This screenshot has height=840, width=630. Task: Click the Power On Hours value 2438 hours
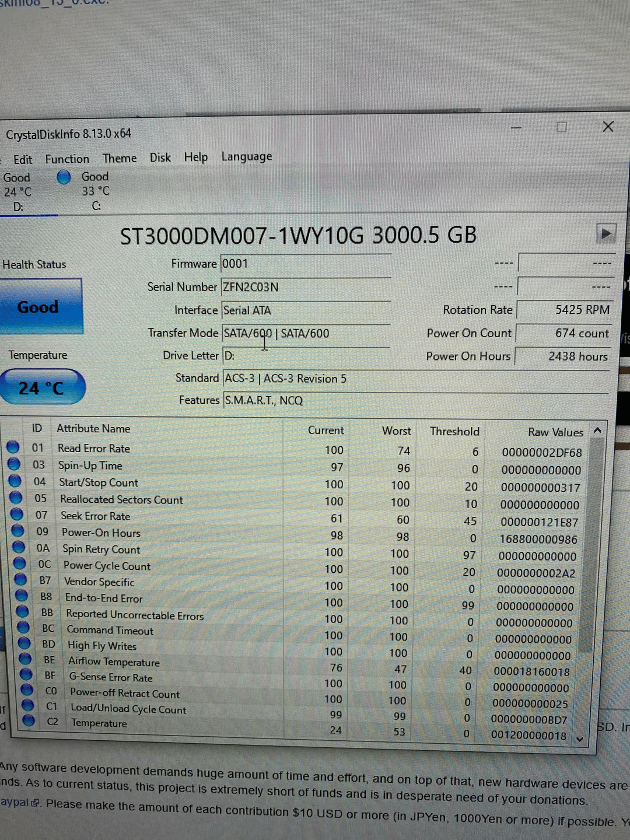(x=563, y=356)
